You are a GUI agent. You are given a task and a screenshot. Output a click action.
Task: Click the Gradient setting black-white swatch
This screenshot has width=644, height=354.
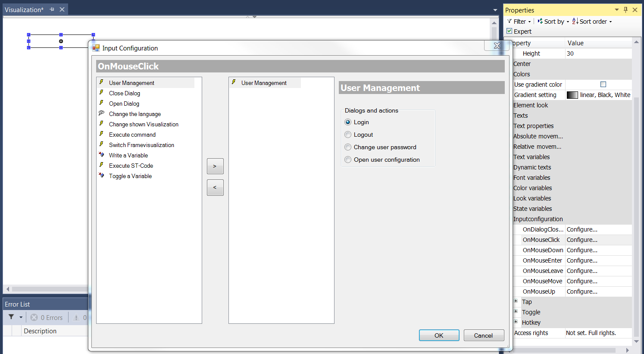pyautogui.click(x=572, y=95)
